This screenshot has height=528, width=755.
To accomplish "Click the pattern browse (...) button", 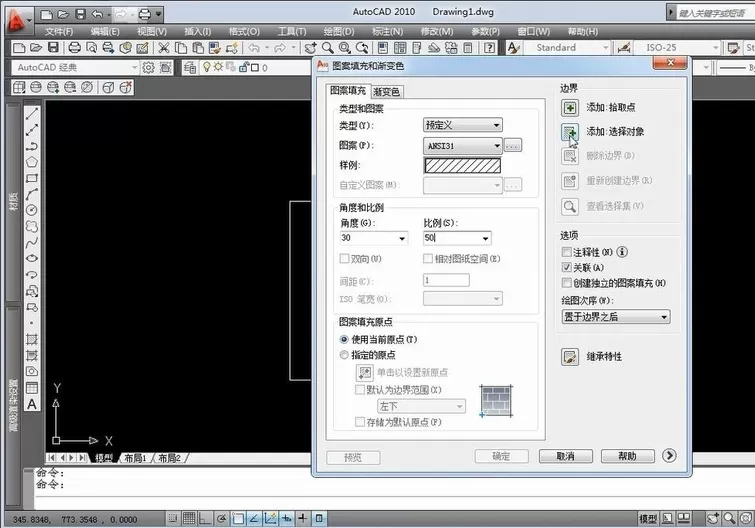I will point(513,145).
